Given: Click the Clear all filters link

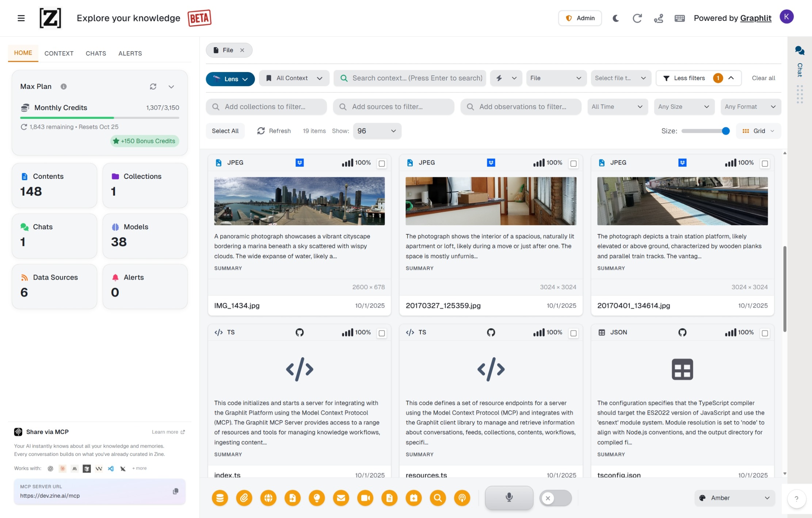Looking at the screenshot, I should pyautogui.click(x=763, y=78).
